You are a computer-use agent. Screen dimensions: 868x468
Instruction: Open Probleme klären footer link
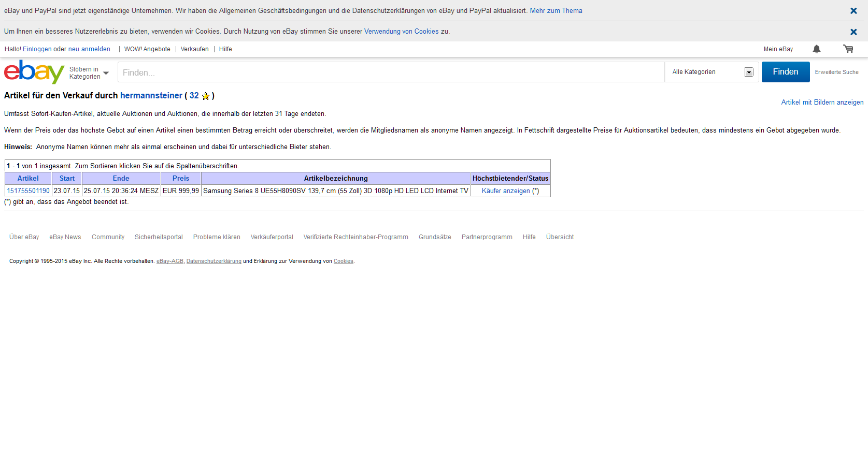tap(217, 237)
